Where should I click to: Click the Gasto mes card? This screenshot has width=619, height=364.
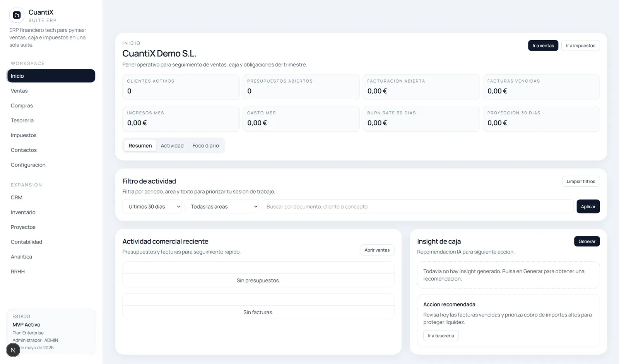point(301,119)
